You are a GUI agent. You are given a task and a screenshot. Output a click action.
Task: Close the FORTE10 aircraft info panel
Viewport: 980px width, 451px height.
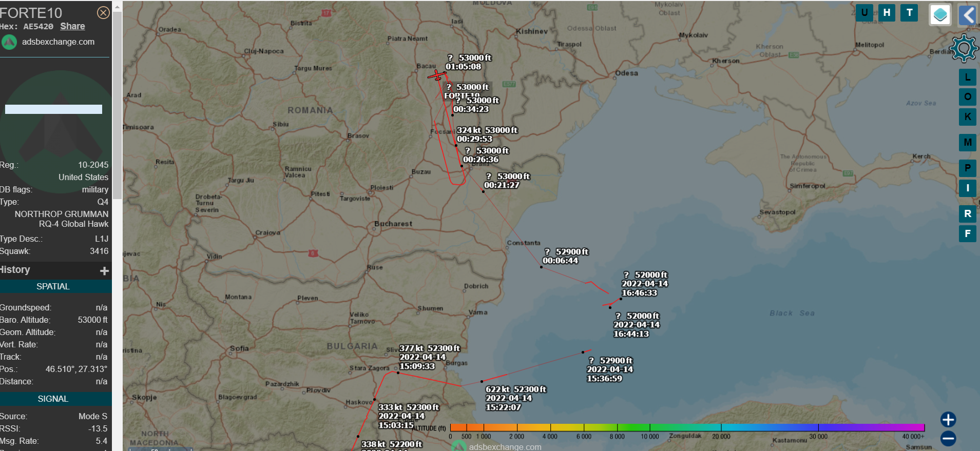(x=103, y=13)
